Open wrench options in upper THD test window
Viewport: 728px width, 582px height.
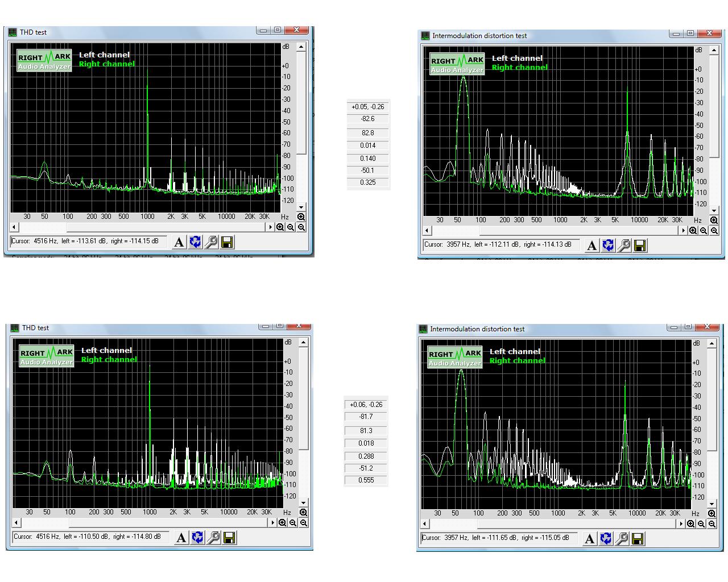pos(211,242)
